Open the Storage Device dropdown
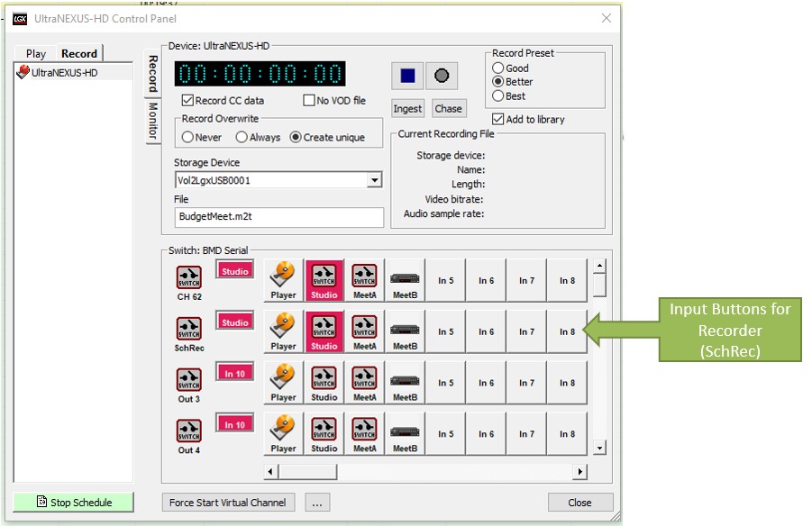 [x=375, y=181]
